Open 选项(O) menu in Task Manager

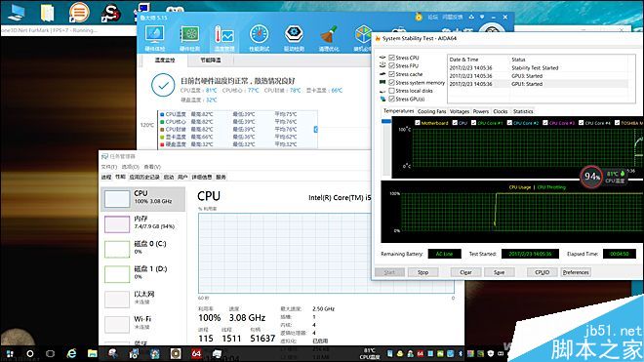point(130,167)
